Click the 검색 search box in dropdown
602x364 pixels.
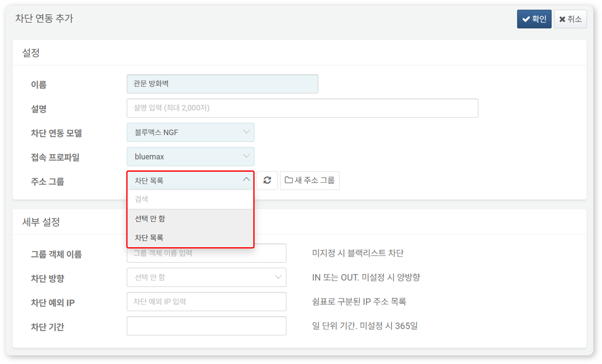tap(190, 199)
